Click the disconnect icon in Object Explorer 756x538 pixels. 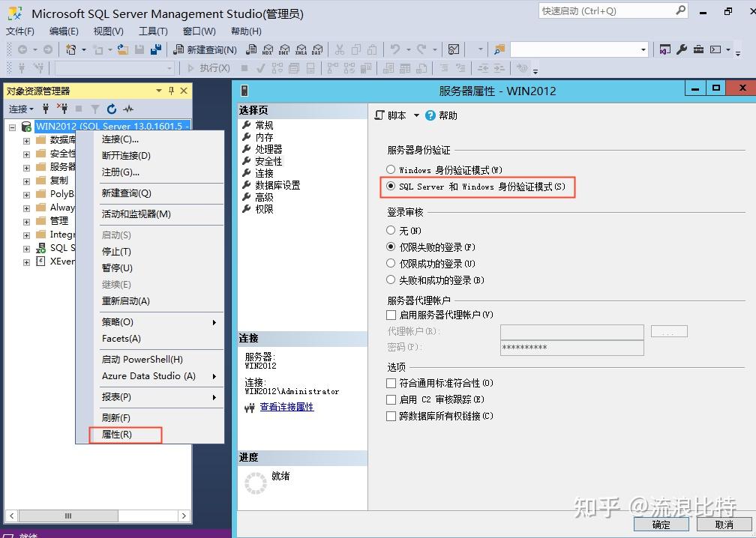[x=64, y=109]
